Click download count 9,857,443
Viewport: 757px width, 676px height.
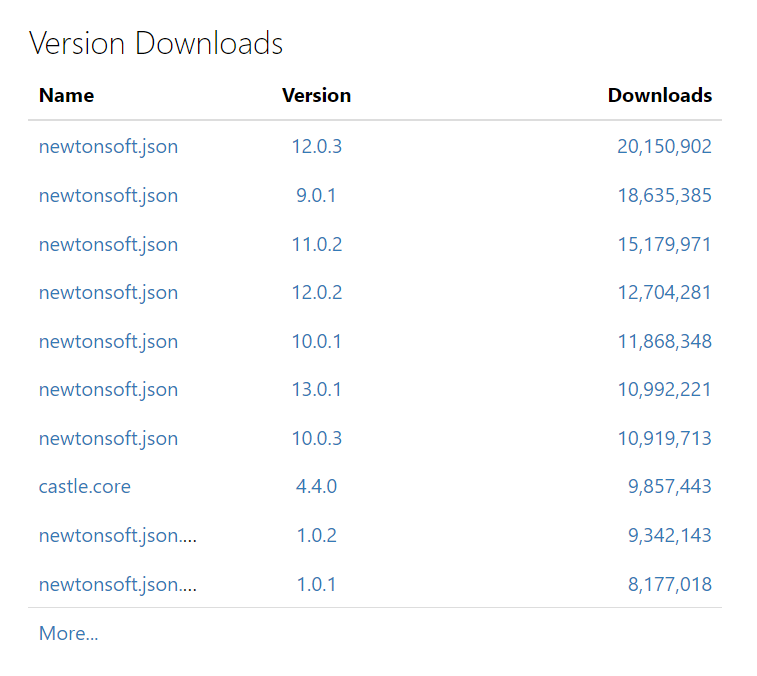pyautogui.click(x=670, y=487)
